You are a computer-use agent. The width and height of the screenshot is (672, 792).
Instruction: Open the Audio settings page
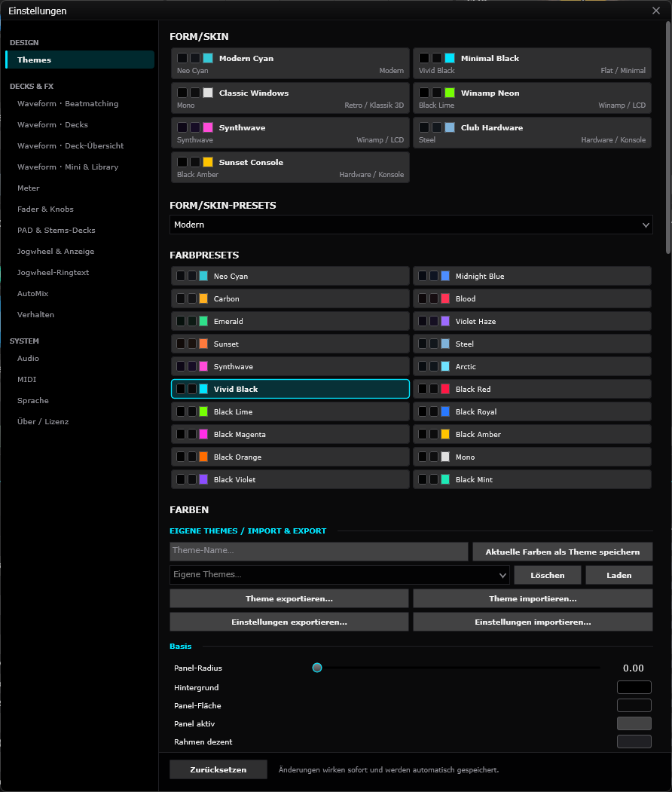(x=80, y=359)
